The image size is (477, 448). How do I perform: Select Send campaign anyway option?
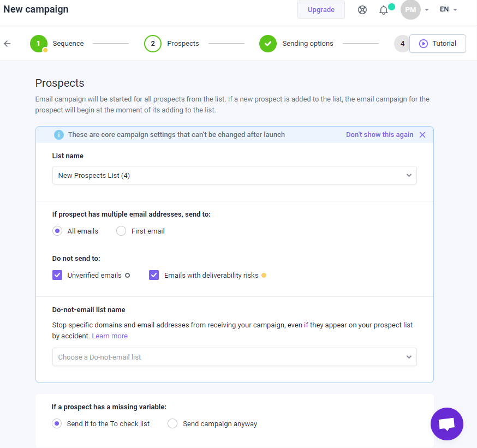coord(172,423)
